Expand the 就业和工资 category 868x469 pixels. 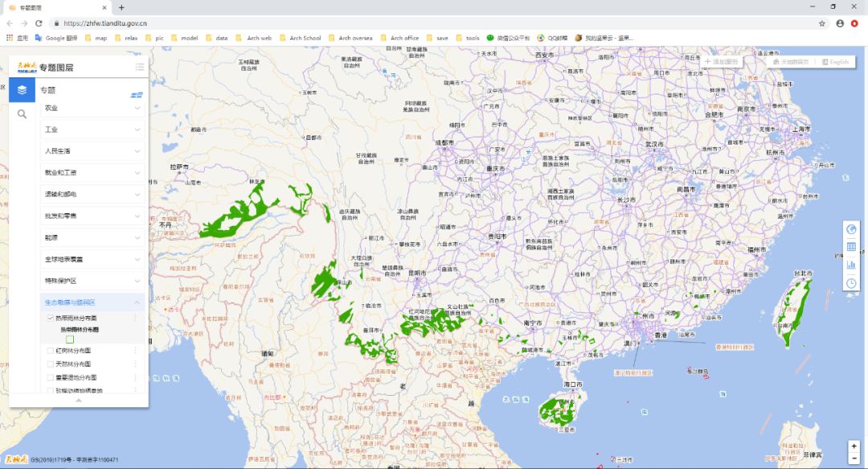[x=92, y=172]
